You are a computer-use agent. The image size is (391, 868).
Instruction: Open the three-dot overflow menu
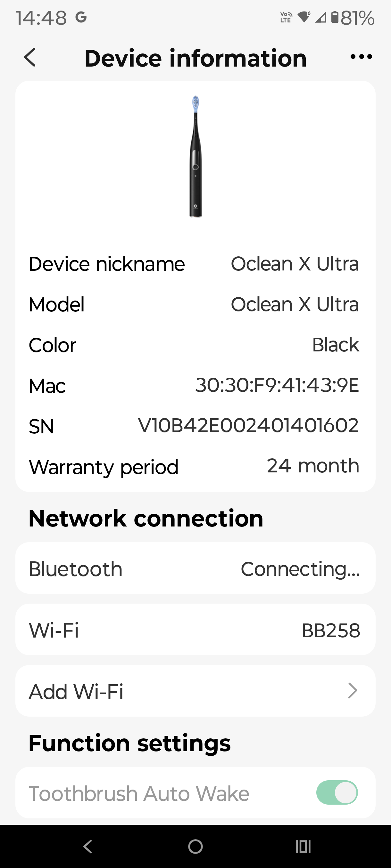(360, 57)
